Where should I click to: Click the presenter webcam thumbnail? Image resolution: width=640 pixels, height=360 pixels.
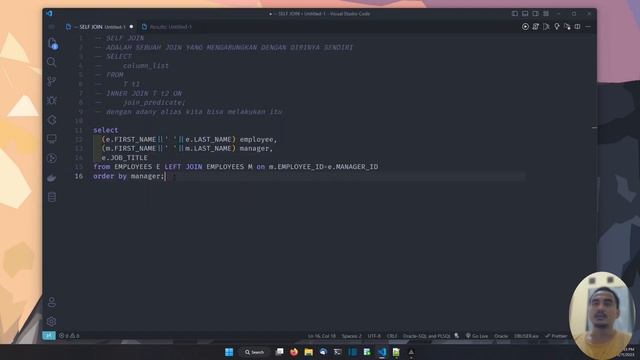(x=602, y=316)
